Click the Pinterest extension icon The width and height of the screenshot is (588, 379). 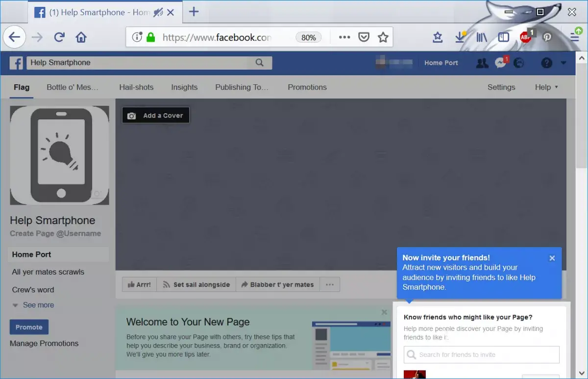coord(547,37)
